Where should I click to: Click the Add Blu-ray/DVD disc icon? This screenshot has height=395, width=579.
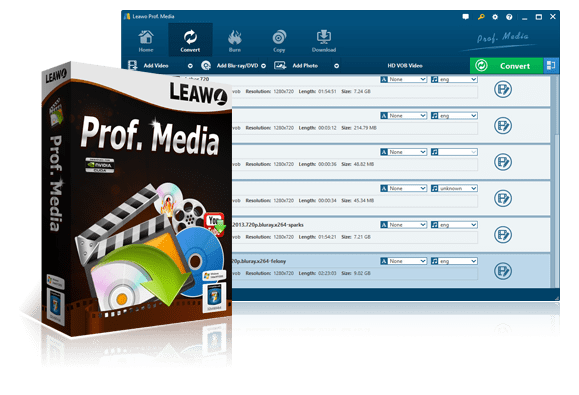206,66
